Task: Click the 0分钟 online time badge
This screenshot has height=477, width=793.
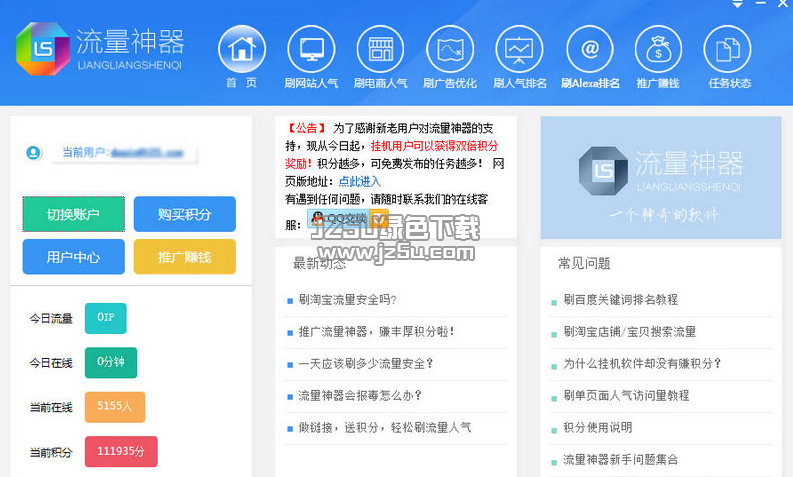Action: (111, 363)
